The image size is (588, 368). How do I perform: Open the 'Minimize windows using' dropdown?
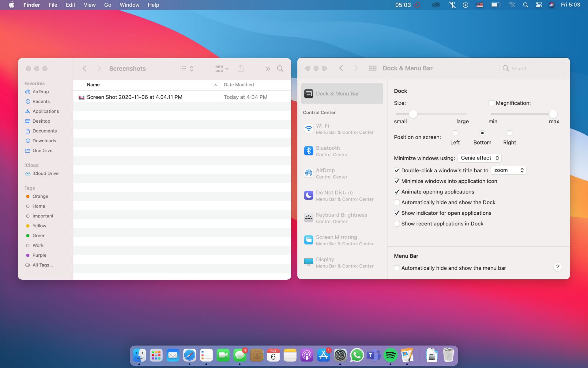(x=479, y=158)
